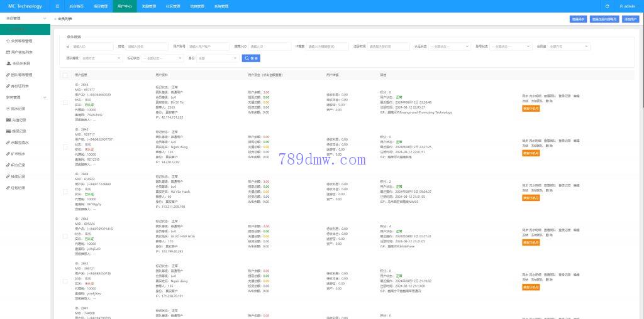The image size is (644, 319).
Task: Check the row checkbox for user ID 2846
Action: 65,102
